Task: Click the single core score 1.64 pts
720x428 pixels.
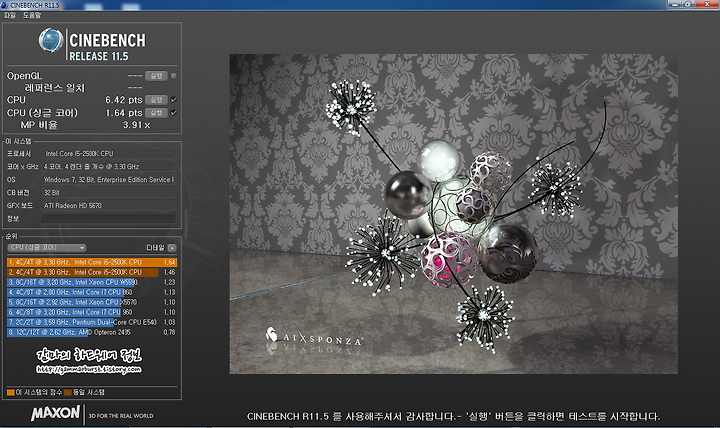Action: click(124, 113)
